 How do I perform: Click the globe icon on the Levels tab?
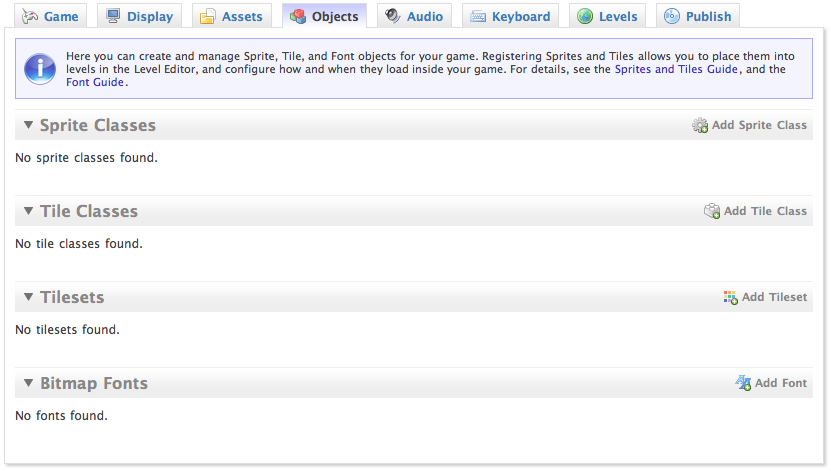click(585, 16)
